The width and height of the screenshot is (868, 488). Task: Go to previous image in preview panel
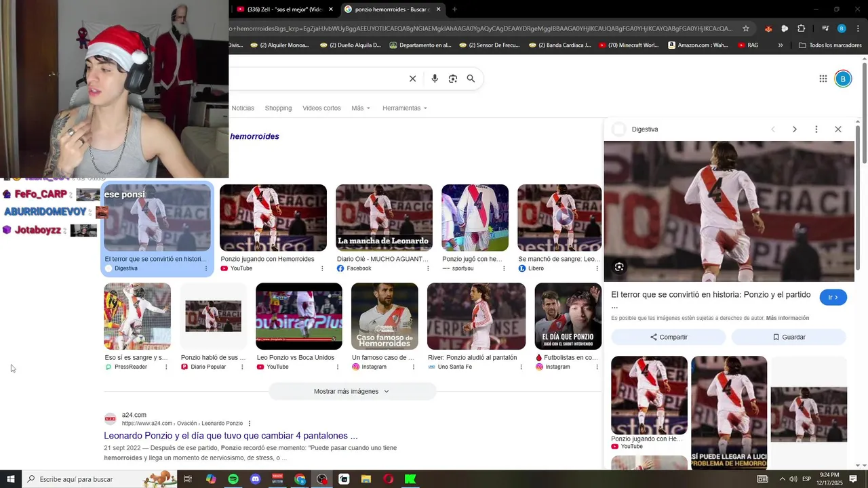point(772,129)
